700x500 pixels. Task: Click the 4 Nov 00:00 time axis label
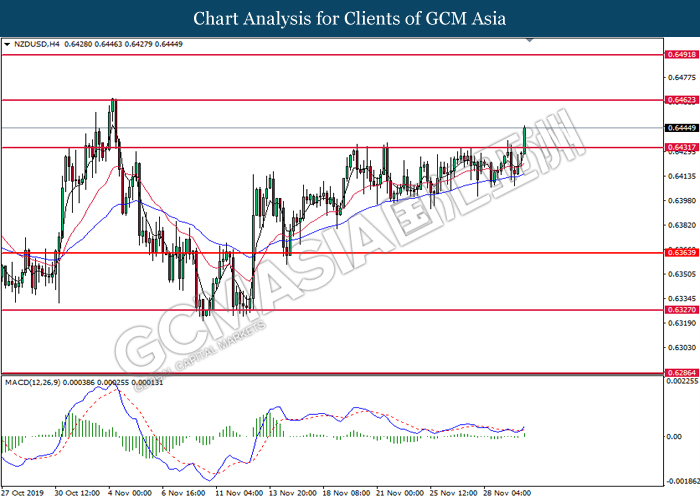click(x=130, y=493)
